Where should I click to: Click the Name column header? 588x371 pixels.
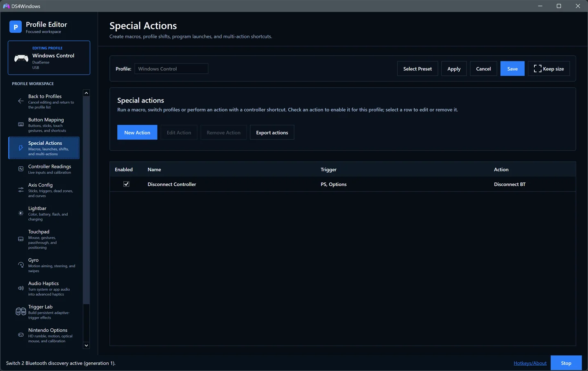[154, 169]
